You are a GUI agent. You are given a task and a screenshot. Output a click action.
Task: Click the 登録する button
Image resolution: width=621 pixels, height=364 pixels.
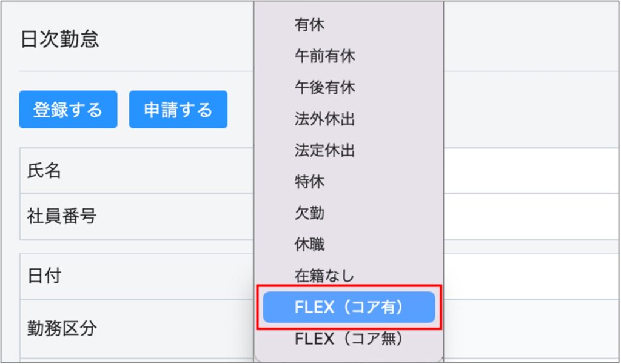[x=68, y=110]
